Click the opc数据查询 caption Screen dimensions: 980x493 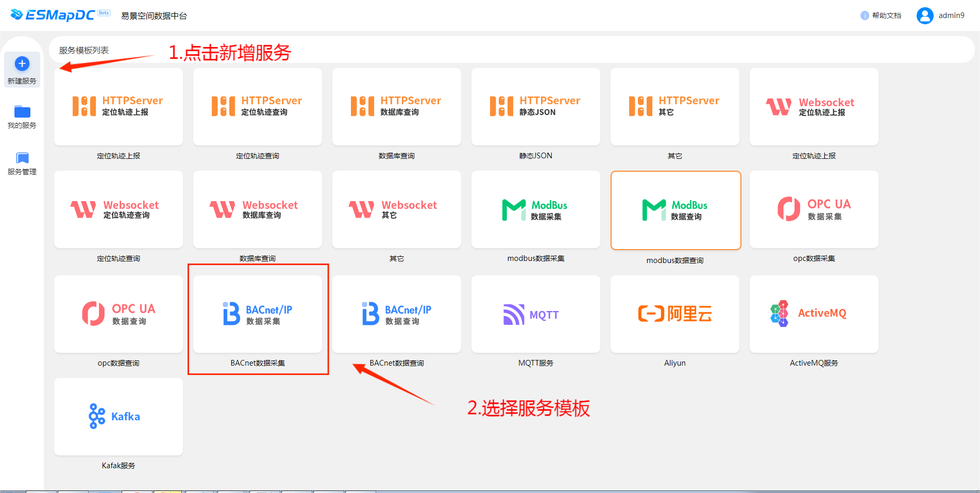click(x=119, y=363)
